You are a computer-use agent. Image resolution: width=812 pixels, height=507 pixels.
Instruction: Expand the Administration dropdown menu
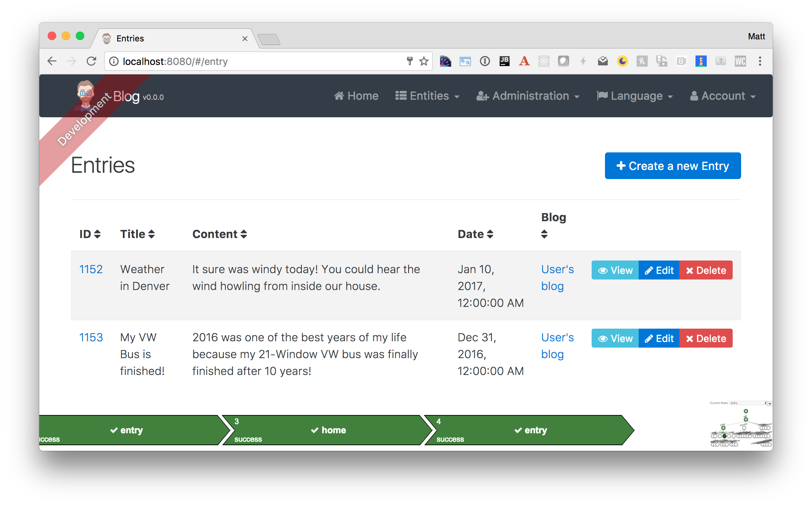click(x=528, y=96)
